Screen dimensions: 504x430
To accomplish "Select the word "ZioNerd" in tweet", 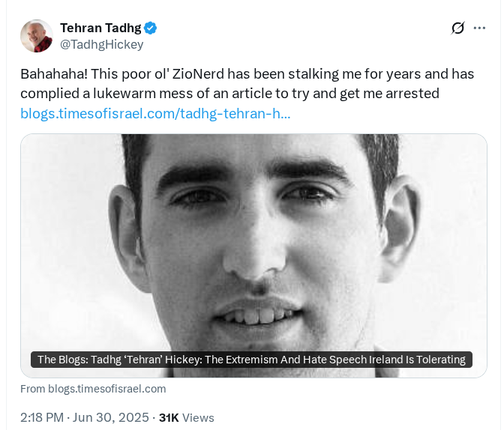I will [198, 74].
